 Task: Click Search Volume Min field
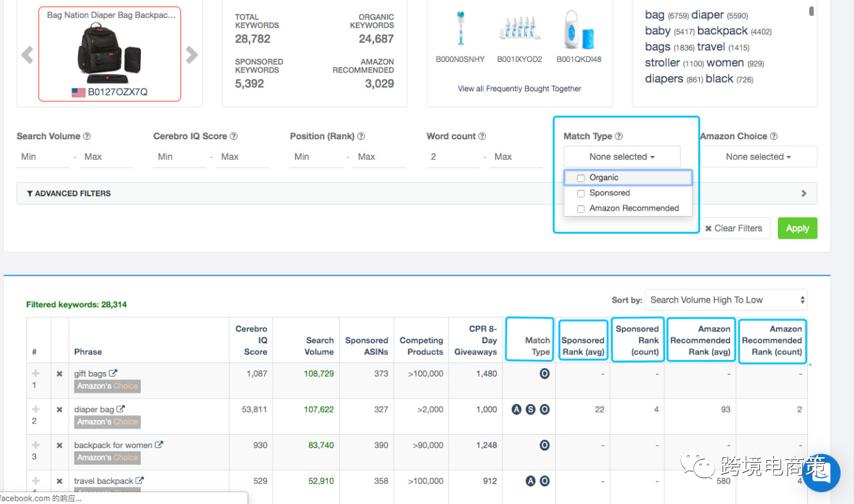point(43,157)
